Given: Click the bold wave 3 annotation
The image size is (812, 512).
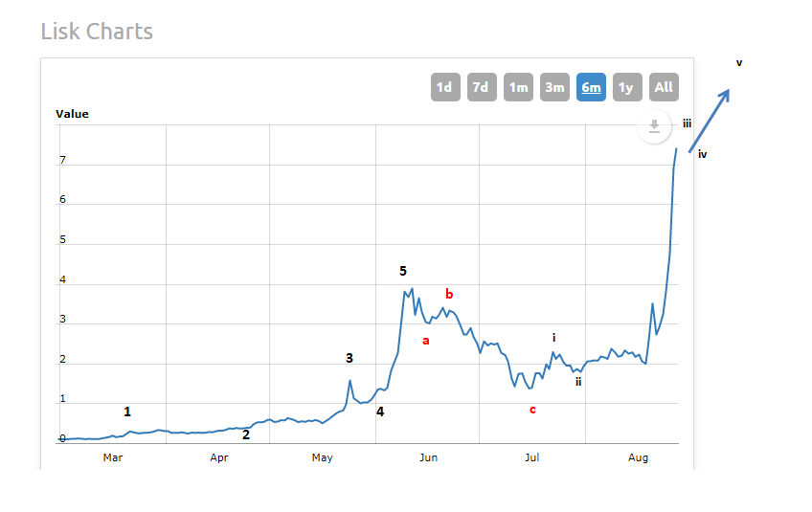Looking at the screenshot, I should (x=350, y=358).
